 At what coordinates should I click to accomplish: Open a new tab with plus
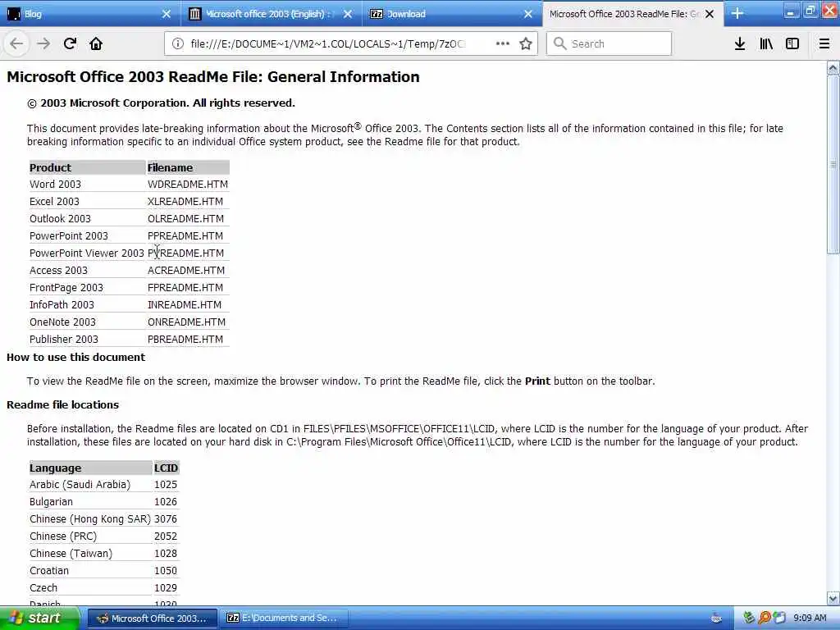point(737,14)
